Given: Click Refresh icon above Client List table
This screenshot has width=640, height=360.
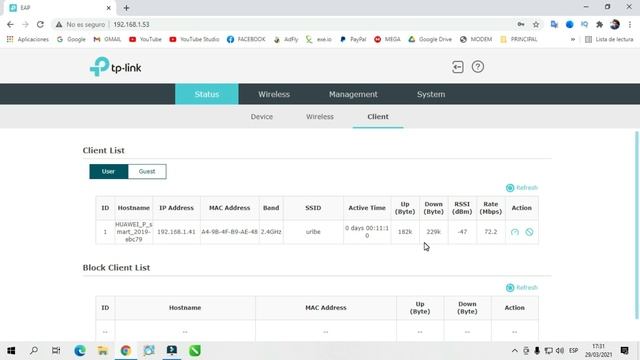Looking at the screenshot, I should click(x=510, y=188).
